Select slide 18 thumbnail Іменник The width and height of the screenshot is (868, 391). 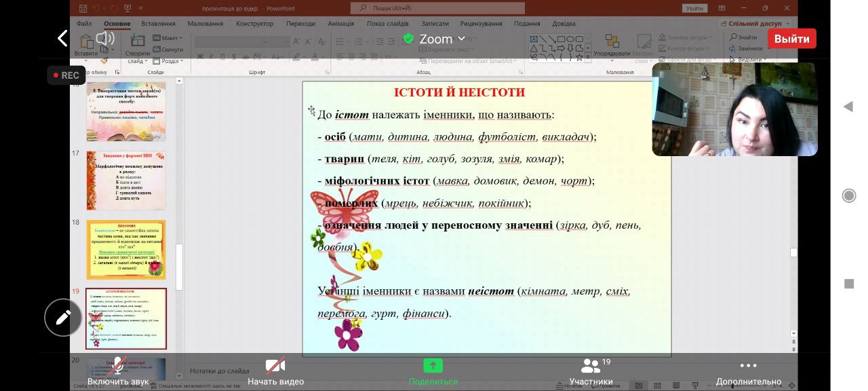point(126,250)
